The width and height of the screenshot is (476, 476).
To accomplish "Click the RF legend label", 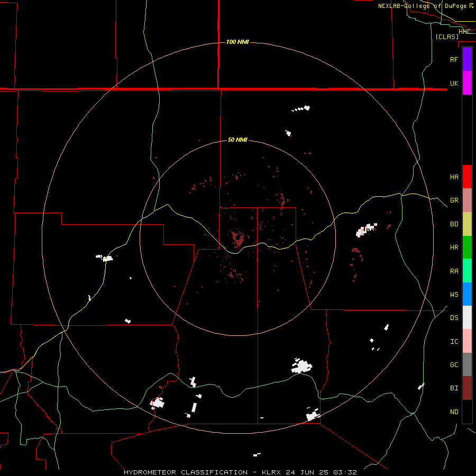I will [x=454, y=59].
